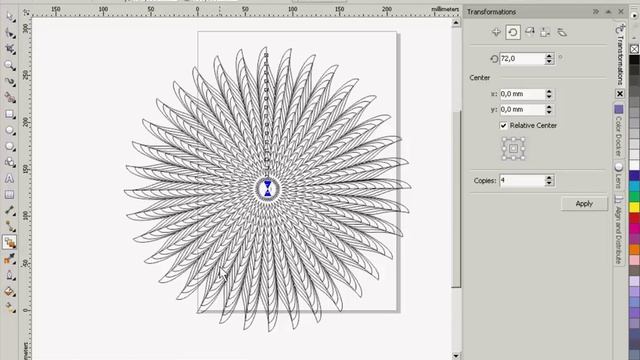Decrease number of Copies stepper

pyautogui.click(x=549, y=183)
